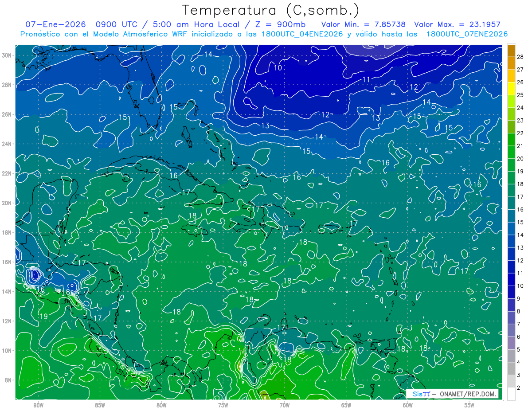Click the color bar value "23"
532x411 pixels.
click(520, 120)
